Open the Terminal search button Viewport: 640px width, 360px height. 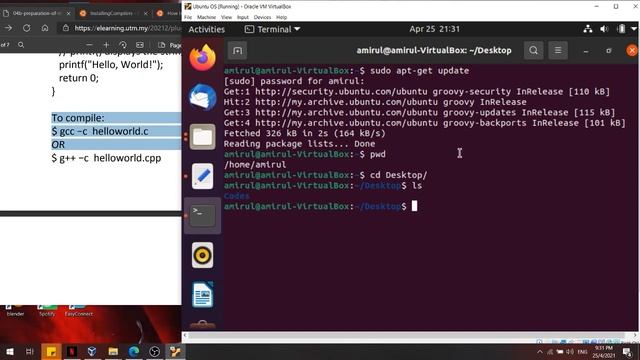[533, 51]
